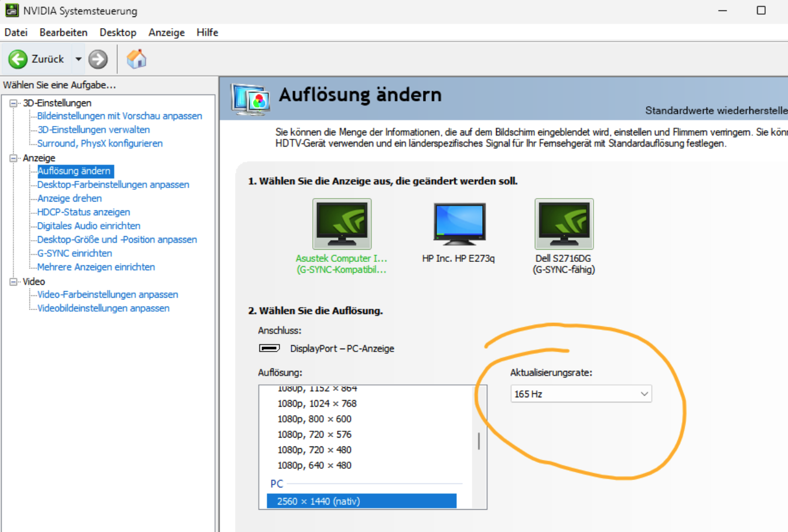Open the Desktop menu

click(x=118, y=32)
